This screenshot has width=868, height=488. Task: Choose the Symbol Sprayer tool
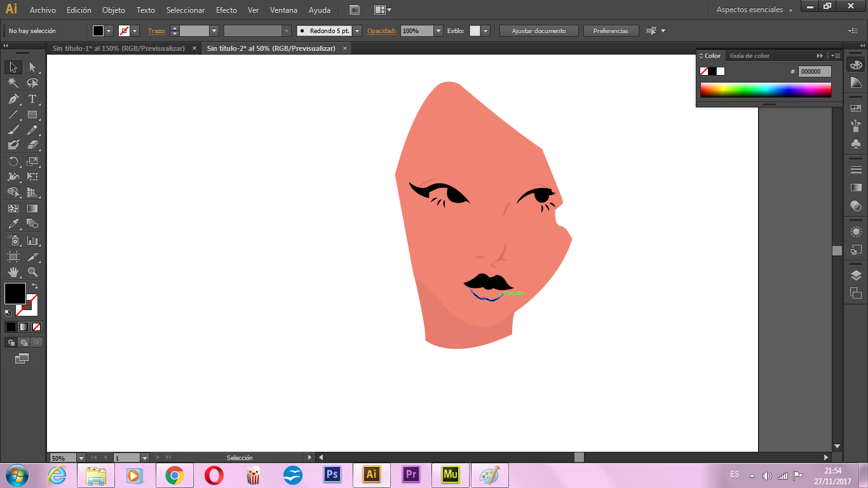pyautogui.click(x=13, y=241)
